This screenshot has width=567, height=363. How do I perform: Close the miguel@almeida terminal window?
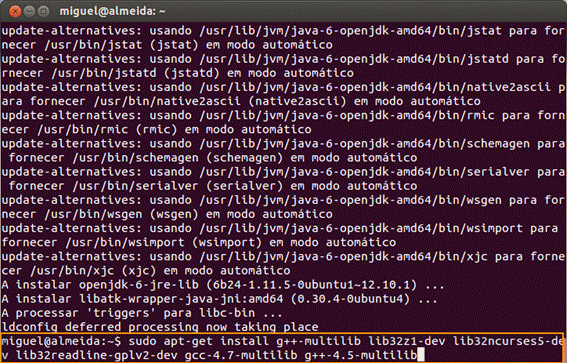click(x=15, y=12)
